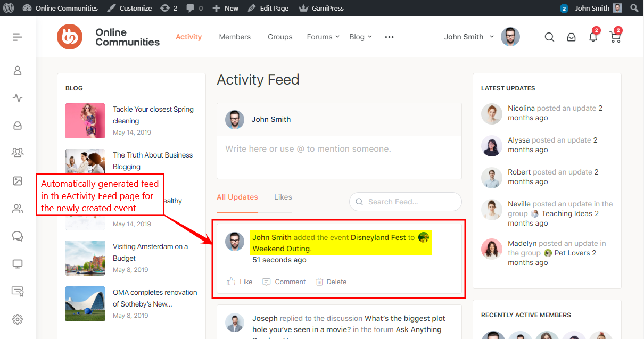
Task: Click the settings gear icon in sidebar
Action: (x=18, y=319)
